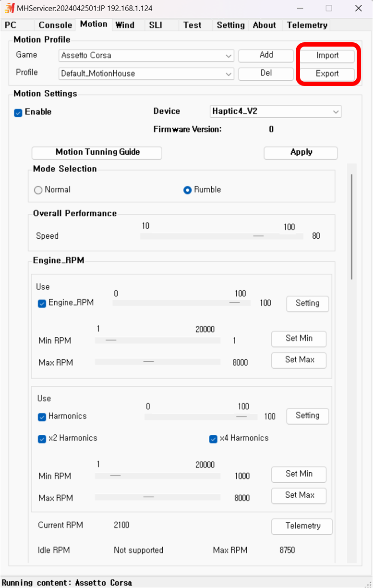Click the Harmonics Set Max button
The height and width of the screenshot is (588, 374).
[299, 496]
